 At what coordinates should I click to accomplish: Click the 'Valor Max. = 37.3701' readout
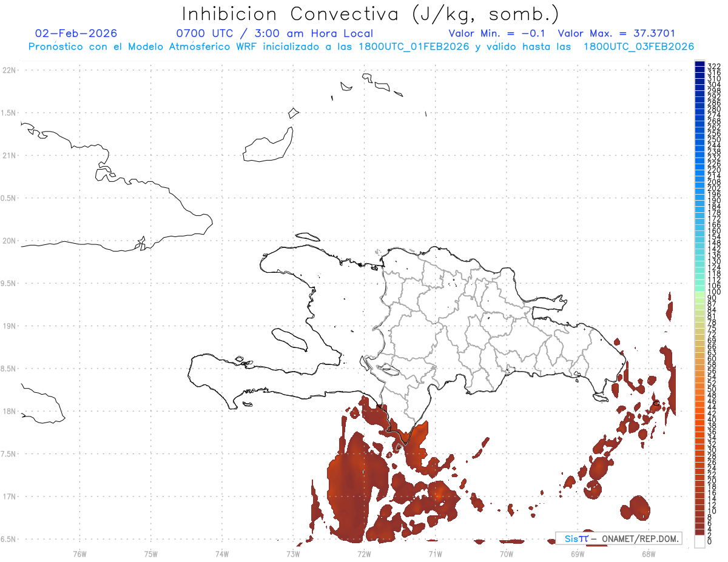click(616, 33)
